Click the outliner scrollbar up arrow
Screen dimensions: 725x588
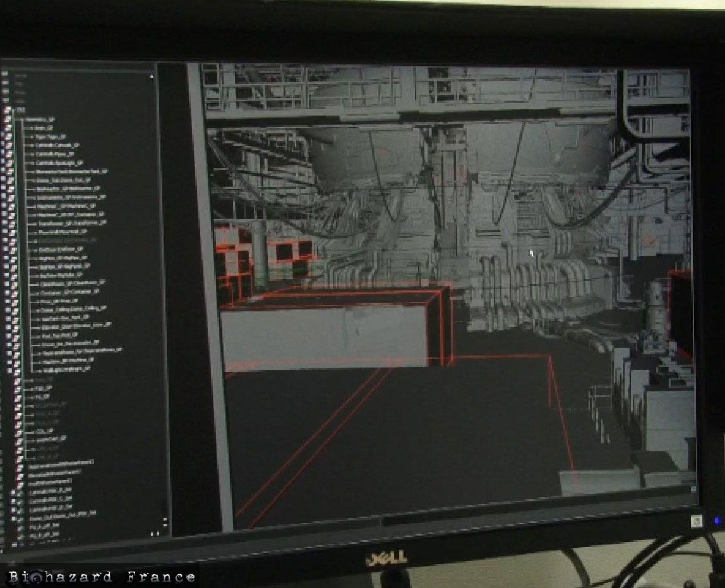coord(151,76)
